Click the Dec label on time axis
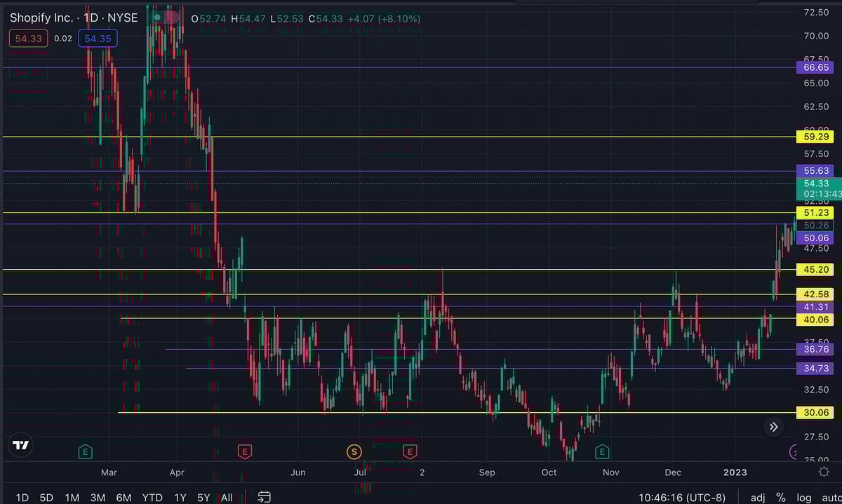842x504 pixels. pyautogui.click(x=674, y=472)
